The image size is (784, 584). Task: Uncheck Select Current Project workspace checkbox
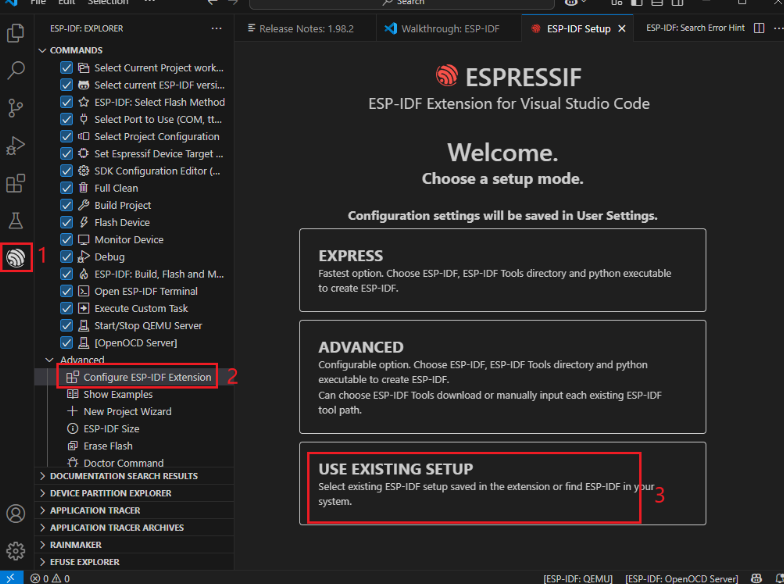[x=66, y=68]
